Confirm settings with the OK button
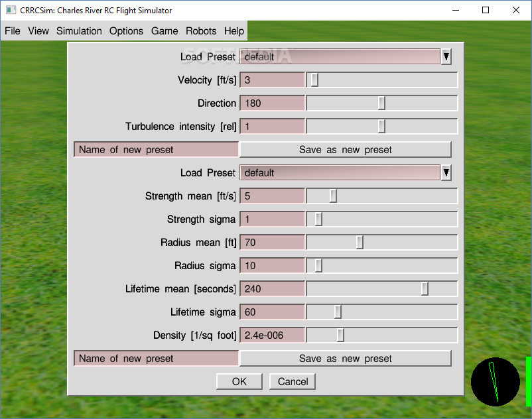The image size is (532, 419). tap(239, 382)
